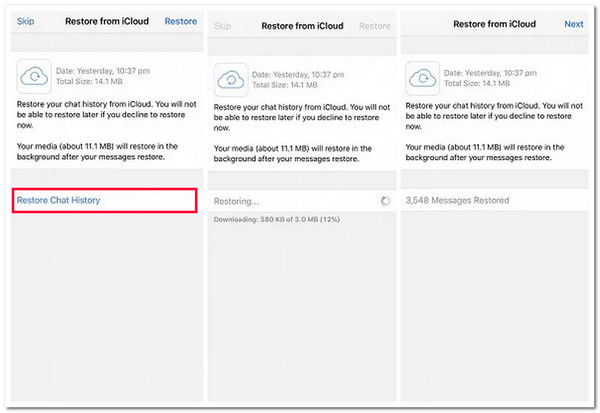The image size is (600, 413).
Task: Click 'Date: Yesterday, 10:37 pm' in first screen
Action: 103,71
